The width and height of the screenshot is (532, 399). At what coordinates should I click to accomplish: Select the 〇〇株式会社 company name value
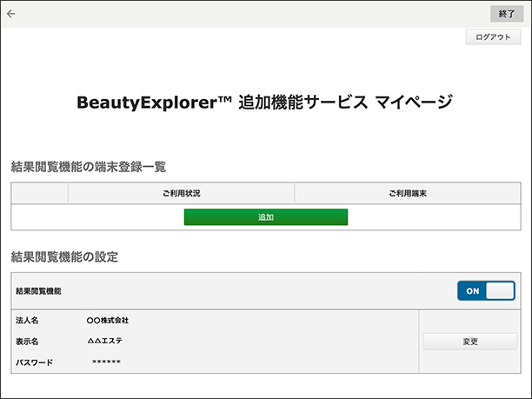point(108,321)
